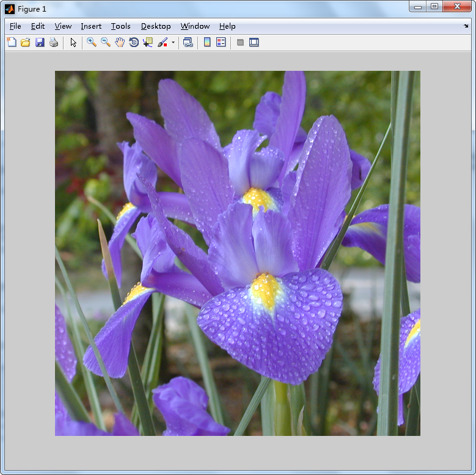
Task: Open the View menu
Action: (63, 26)
